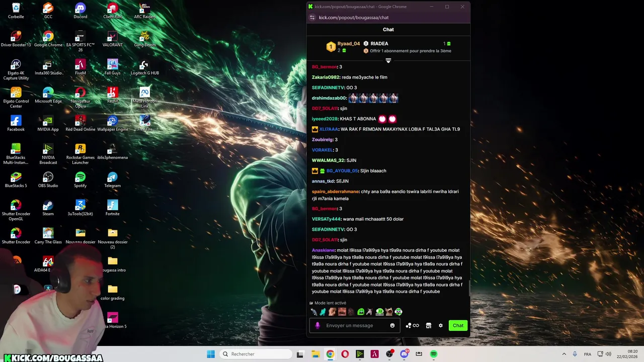
Task: Click the purple microphone icon in chat input
Action: (317, 326)
